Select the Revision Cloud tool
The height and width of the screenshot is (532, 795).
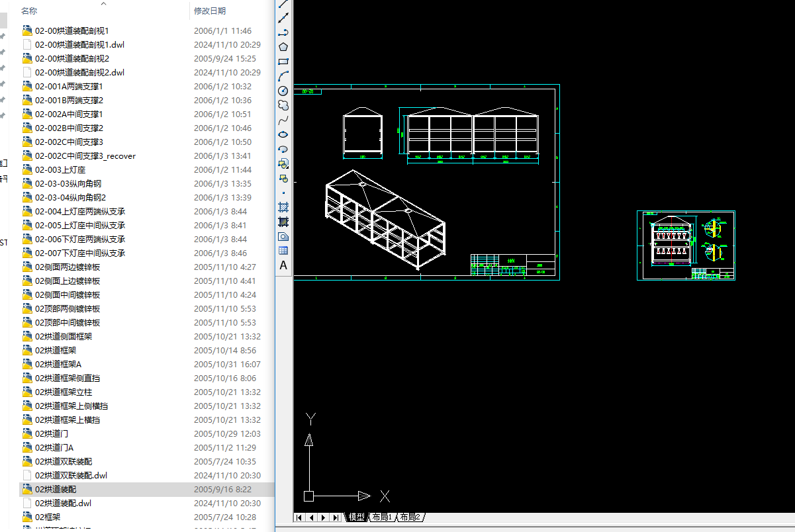click(283, 105)
